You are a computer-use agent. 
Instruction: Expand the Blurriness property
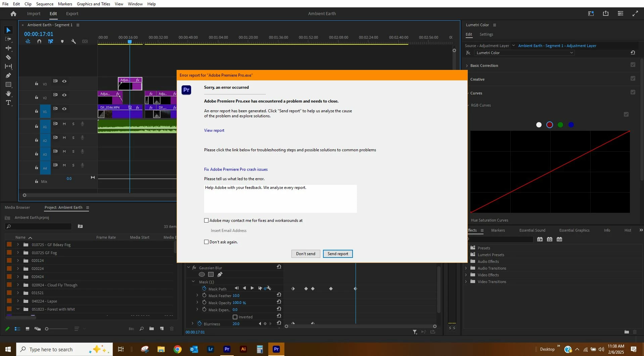(192, 323)
